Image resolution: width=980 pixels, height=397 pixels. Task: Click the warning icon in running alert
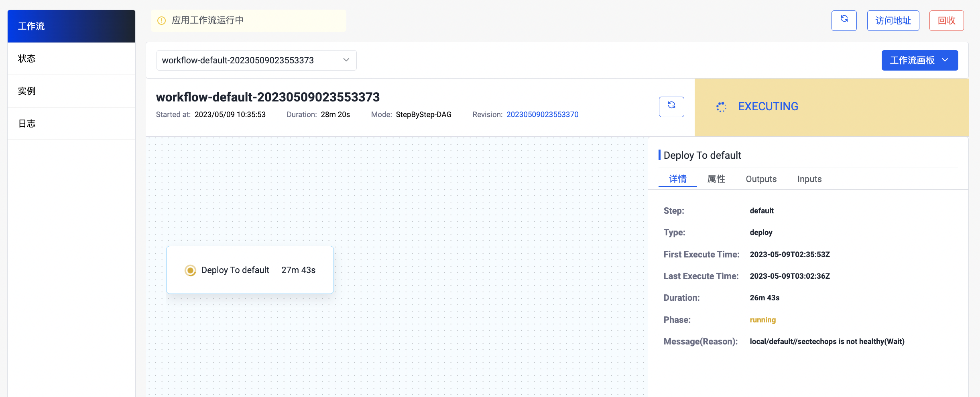tap(161, 20)
